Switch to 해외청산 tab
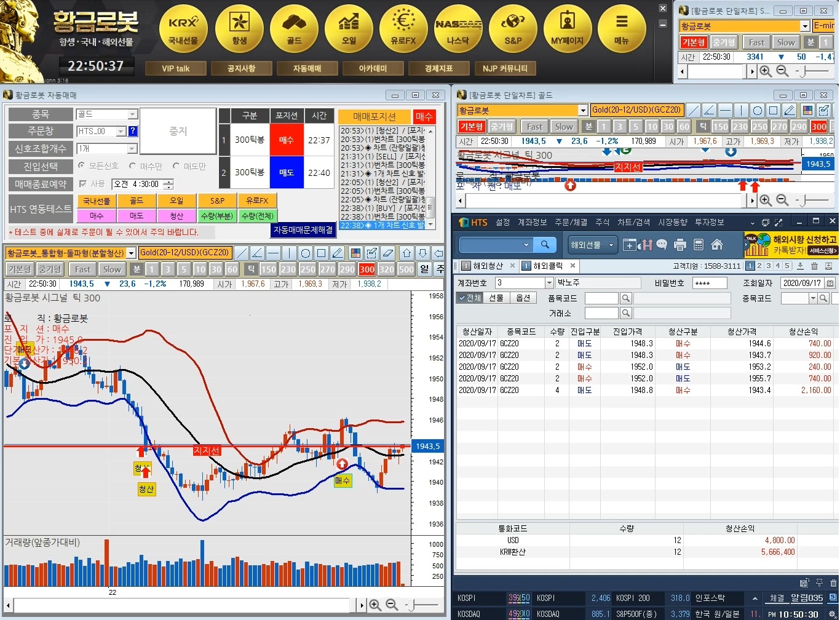Viewport: 840px width, 620px height. click(x=488, y=266)
